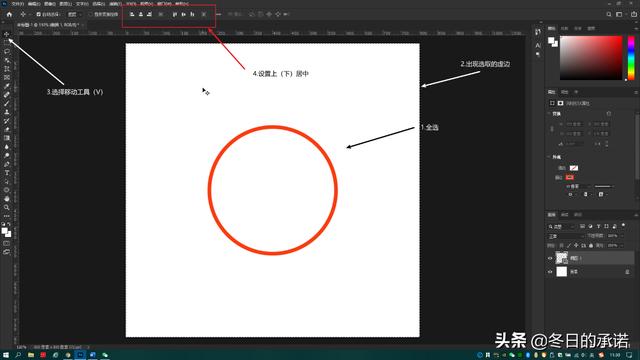Click the shape stroke color swatch
The image size is (640, 360).
tap(570, 177)
